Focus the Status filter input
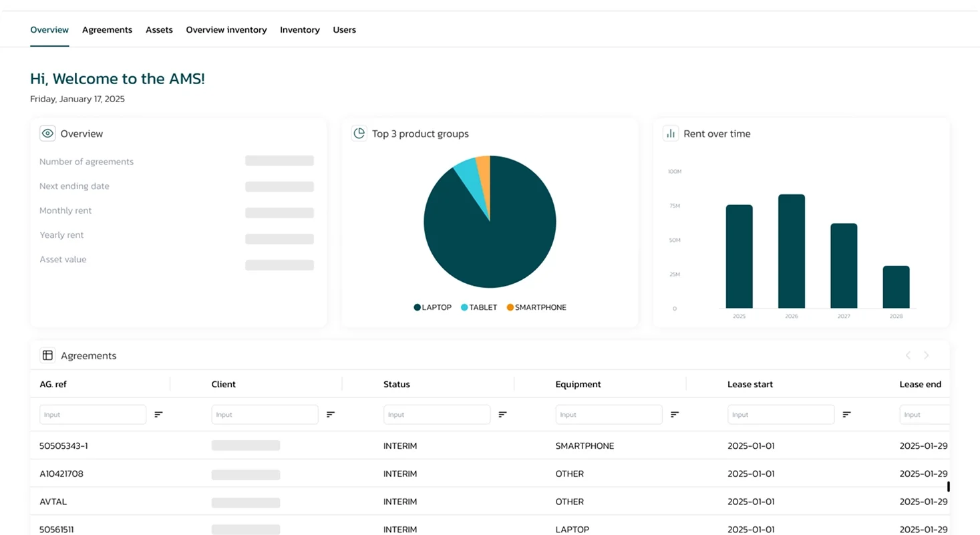 437,415
